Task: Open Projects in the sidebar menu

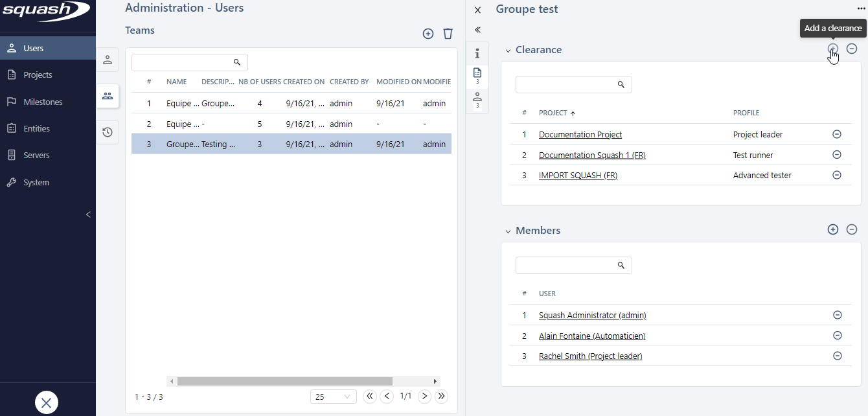Action: 38,75
